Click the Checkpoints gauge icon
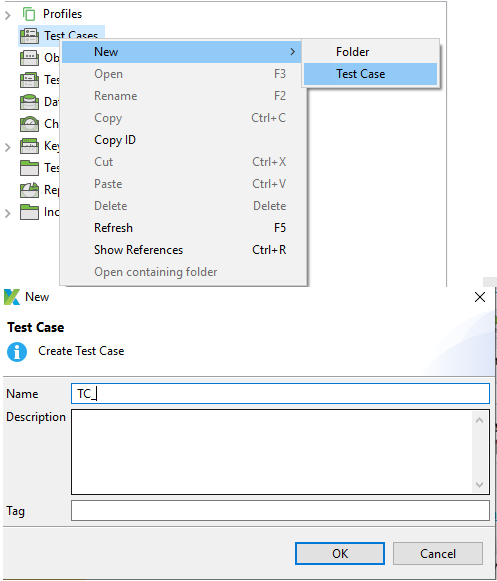This screenshot has height=581, width=497. click(x=29, y=124)
